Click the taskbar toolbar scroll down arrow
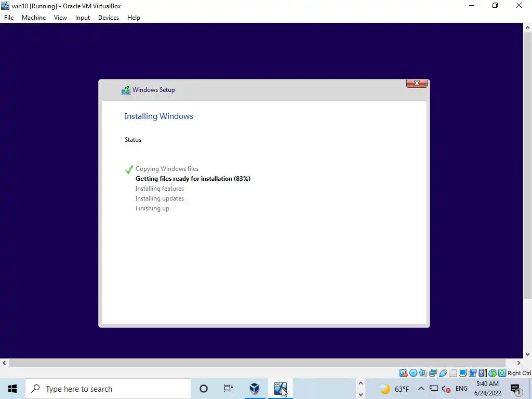Image resolution: width=532 pixels, height=399 pixels. [361, 395]
